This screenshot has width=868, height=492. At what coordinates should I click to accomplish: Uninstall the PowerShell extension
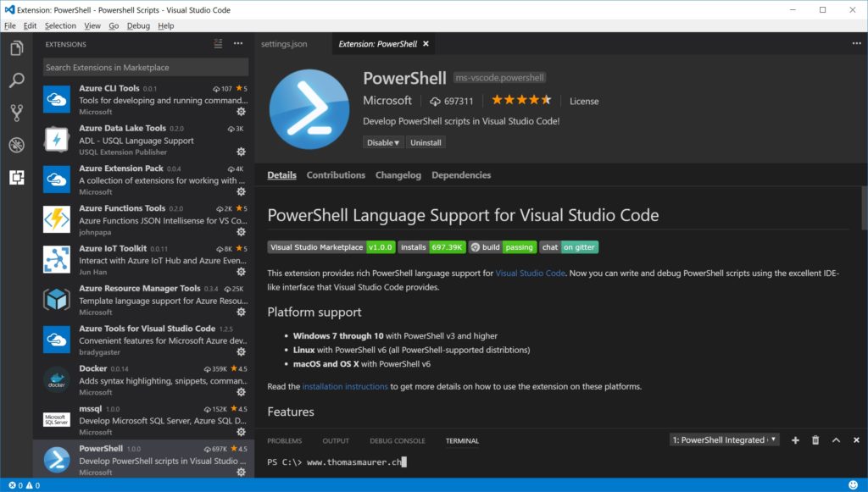coord(426,141)
